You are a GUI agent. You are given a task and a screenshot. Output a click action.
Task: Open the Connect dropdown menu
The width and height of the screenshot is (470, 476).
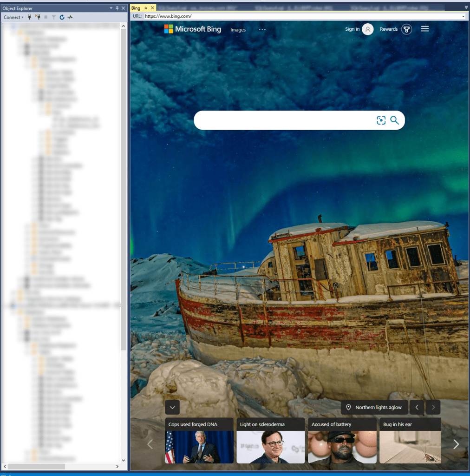13,17
